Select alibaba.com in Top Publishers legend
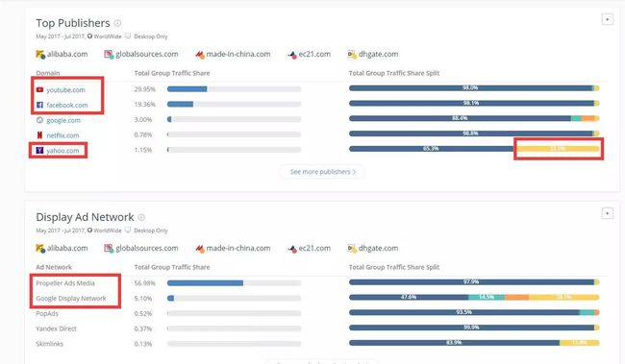The image size is (625, 364). (x=62, y=54)
